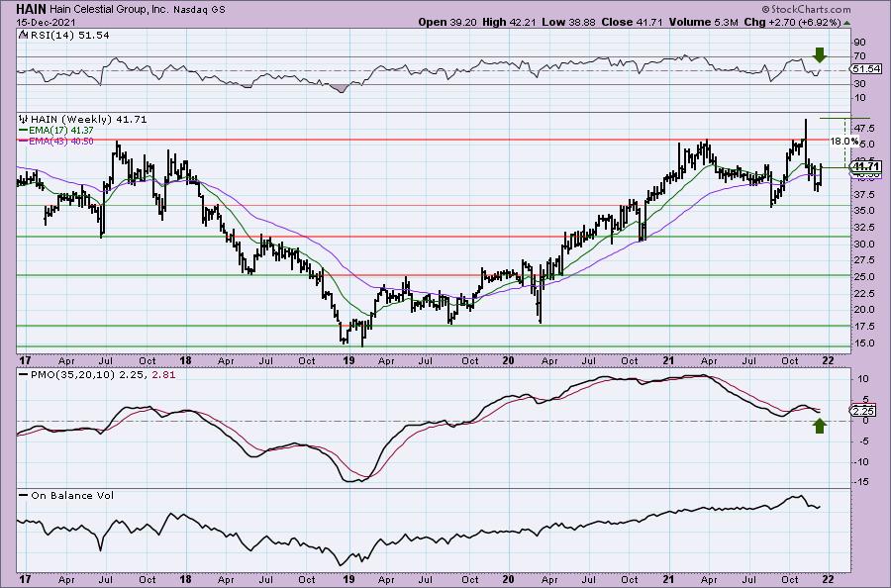Viewport: 891px width, 588px height.
Task: Click the HAIN ticker symbol in the header
Action: pyautogui.click(x=32, y=9)
